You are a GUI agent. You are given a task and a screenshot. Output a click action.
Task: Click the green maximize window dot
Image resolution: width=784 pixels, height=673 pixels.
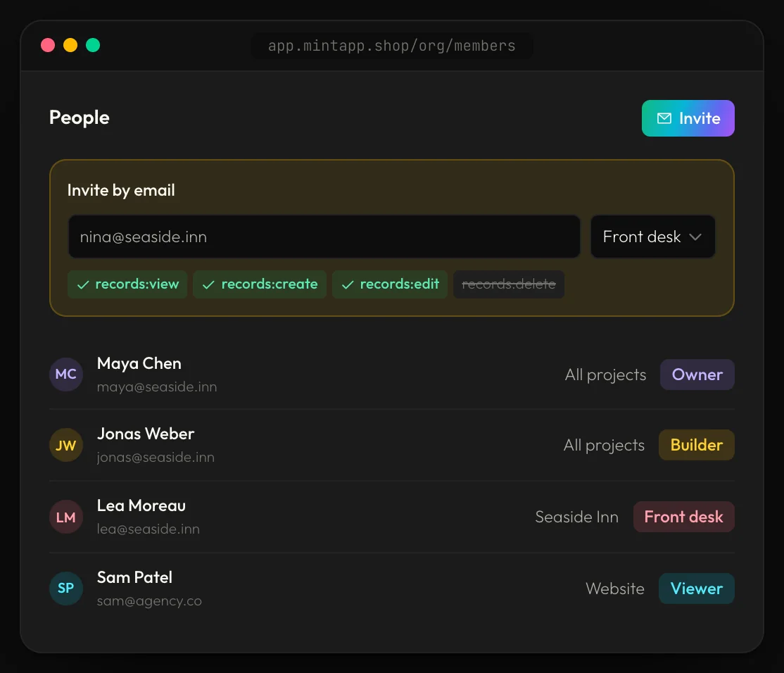93,46
